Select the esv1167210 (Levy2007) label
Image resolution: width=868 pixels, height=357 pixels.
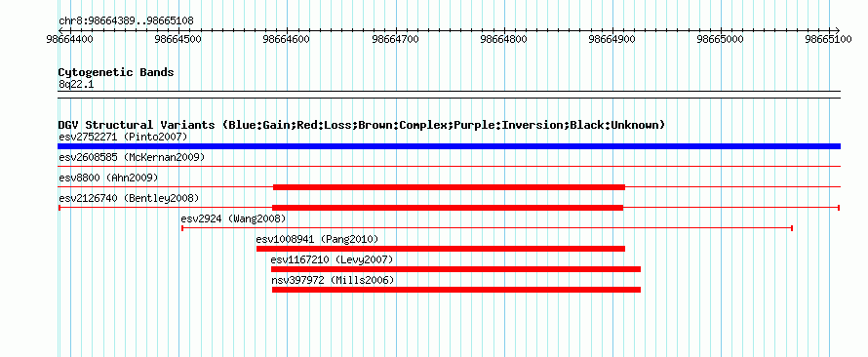[332, 259]
